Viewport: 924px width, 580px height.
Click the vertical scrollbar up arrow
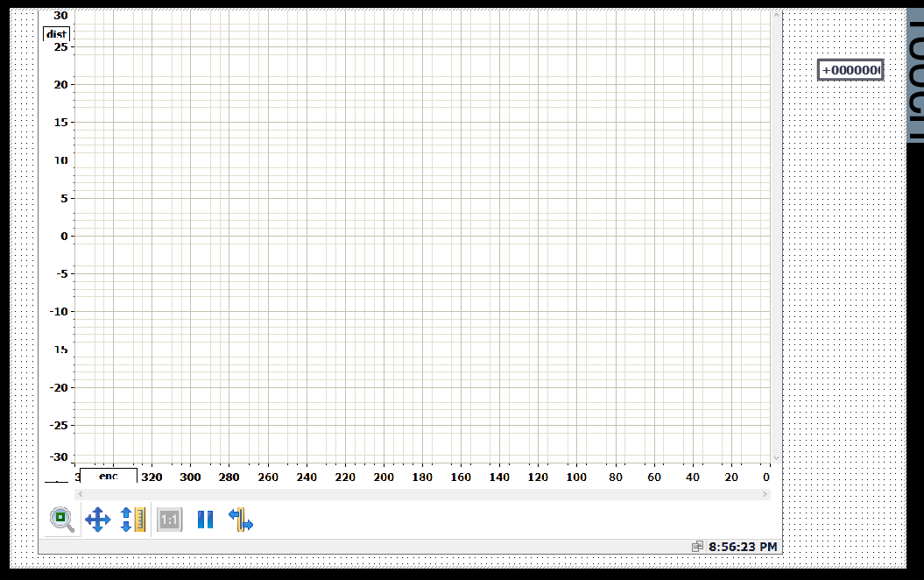pos(776,15)
